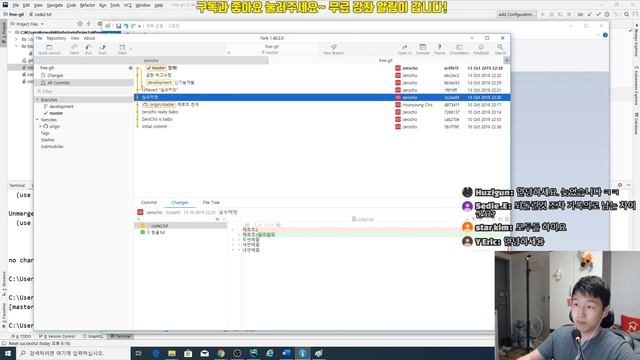Screen dimensions: 640x360
Task: Select Submodules in sidebar
Action: tap(52, 147)
